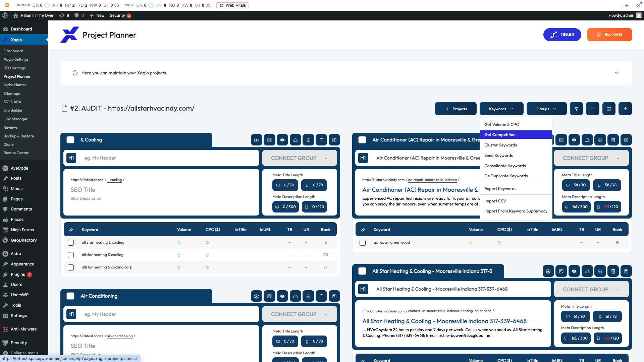
Task: Choose Seed Keywords menu item
Action: point(516,156)
